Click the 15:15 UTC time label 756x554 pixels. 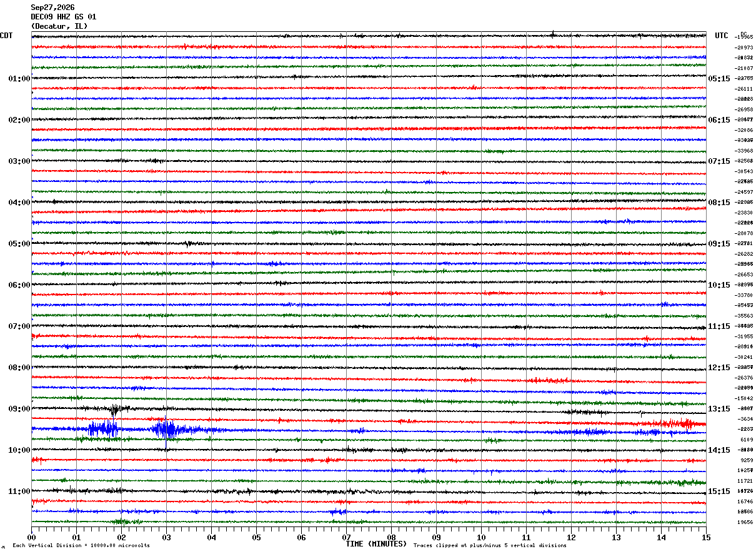coord(719,491)
